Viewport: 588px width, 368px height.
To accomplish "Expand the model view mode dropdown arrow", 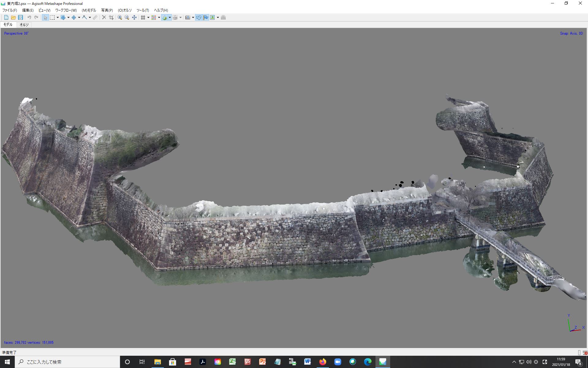I will click(x=170, y=17).
